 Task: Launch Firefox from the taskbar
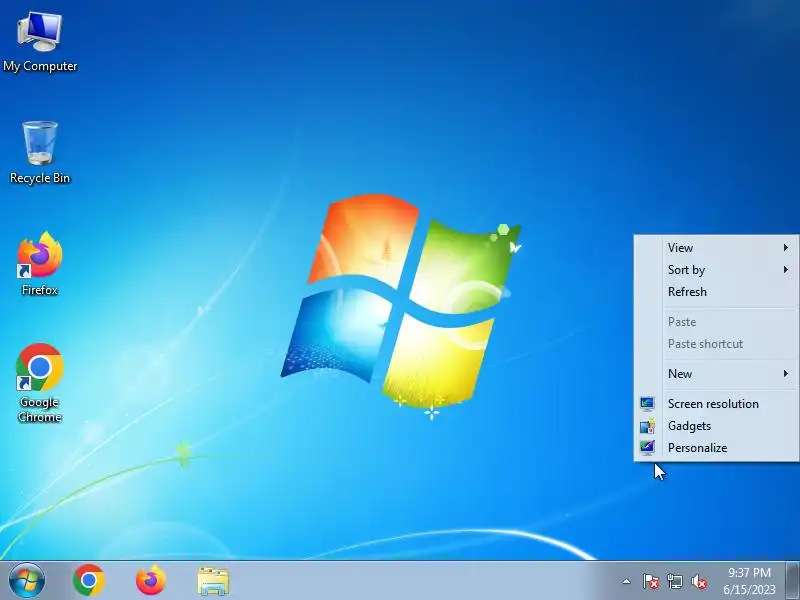(151, 581)
